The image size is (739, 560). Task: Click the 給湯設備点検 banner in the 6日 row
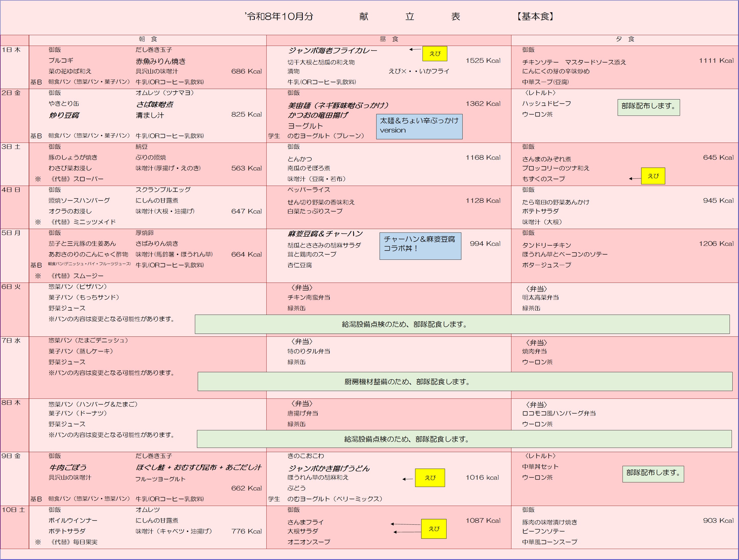tap(462, 324)
